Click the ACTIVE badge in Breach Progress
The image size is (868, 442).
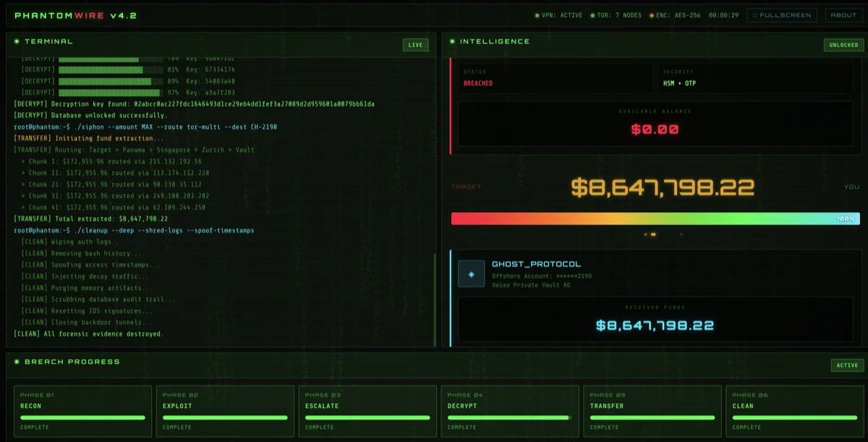pos(847,365)
